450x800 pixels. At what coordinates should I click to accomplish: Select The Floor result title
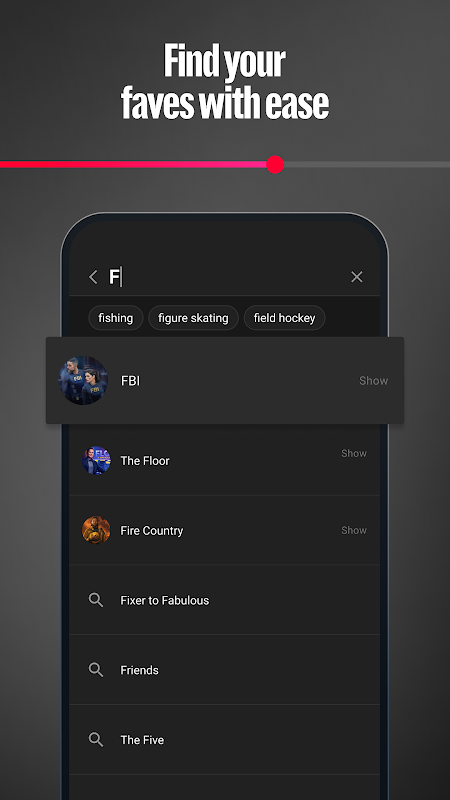point(145,461)
